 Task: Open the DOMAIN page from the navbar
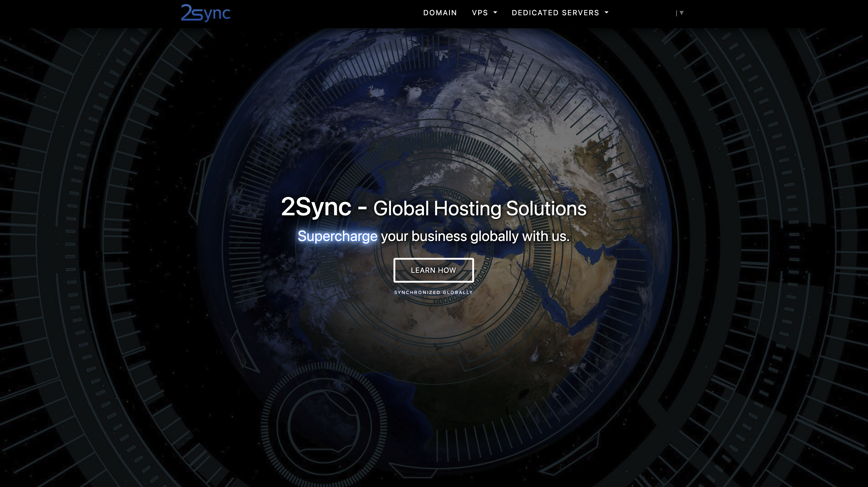[440, 13]
